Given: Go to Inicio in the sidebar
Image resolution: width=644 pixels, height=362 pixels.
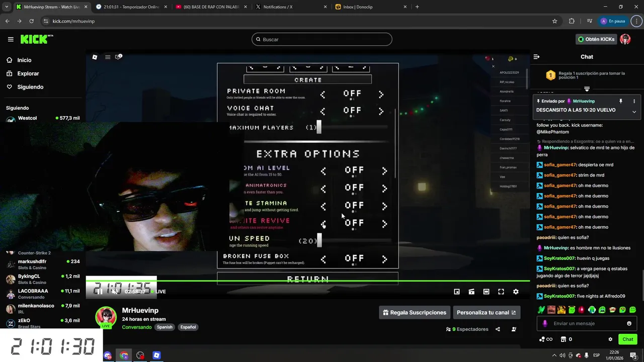Looking at the screenshot, I should click(24, 60).
